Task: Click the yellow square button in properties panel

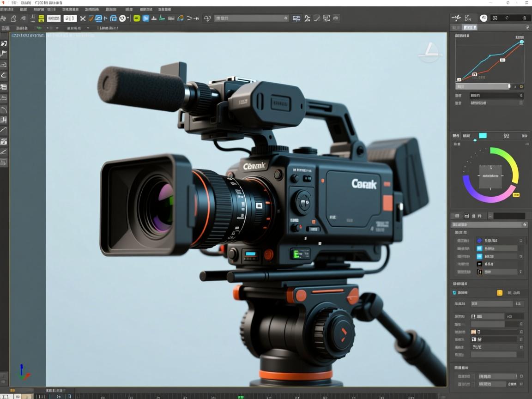Action: point(499,293)
